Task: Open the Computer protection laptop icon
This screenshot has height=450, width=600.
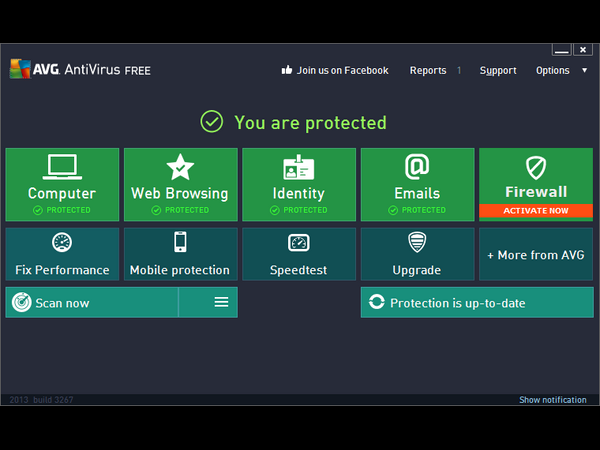Action: click(x=62, y=167)
